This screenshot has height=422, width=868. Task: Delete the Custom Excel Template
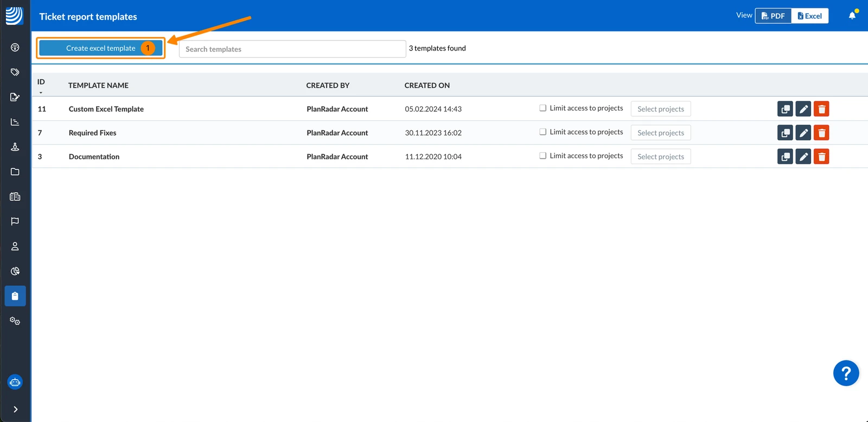[821, 109]
